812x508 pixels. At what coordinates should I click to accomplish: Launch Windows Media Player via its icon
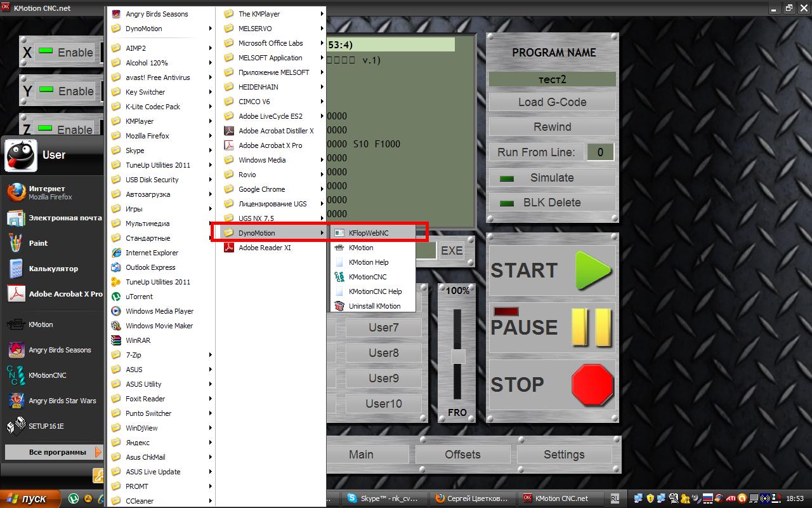pos(116,311)
